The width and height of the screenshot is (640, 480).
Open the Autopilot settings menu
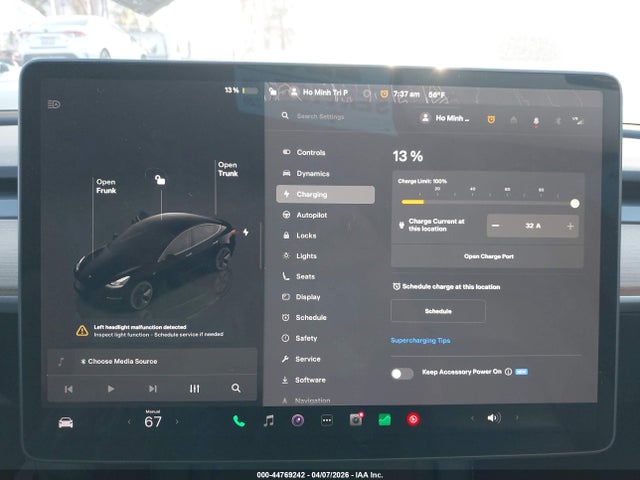click(x=304, y=215)
